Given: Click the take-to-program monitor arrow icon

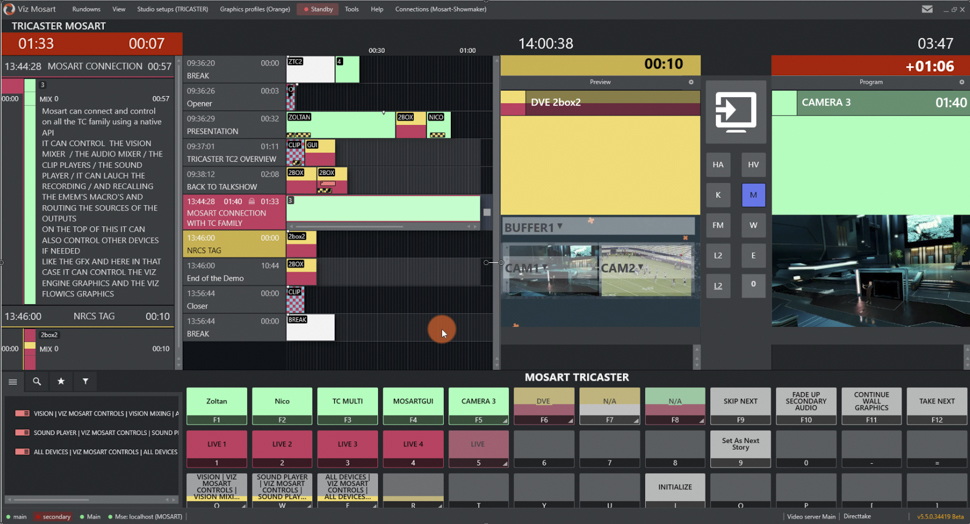Looking at the screenshot, I should pyautogui.click(x=736, y=112).
